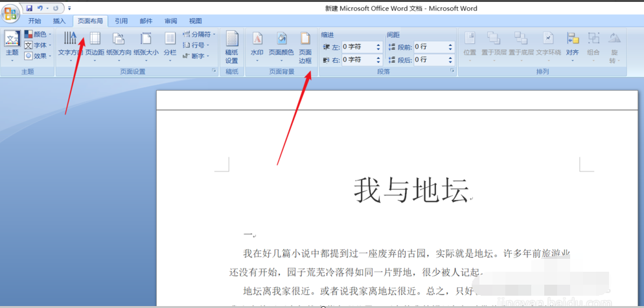Launch the 段落 paragraph dialog box launcher

[x=452, y=71]
